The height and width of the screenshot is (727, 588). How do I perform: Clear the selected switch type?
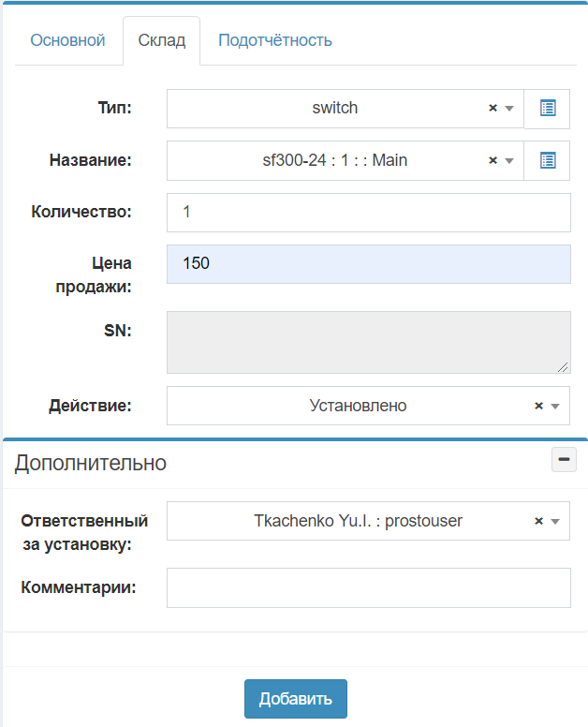tap(492, 108)
